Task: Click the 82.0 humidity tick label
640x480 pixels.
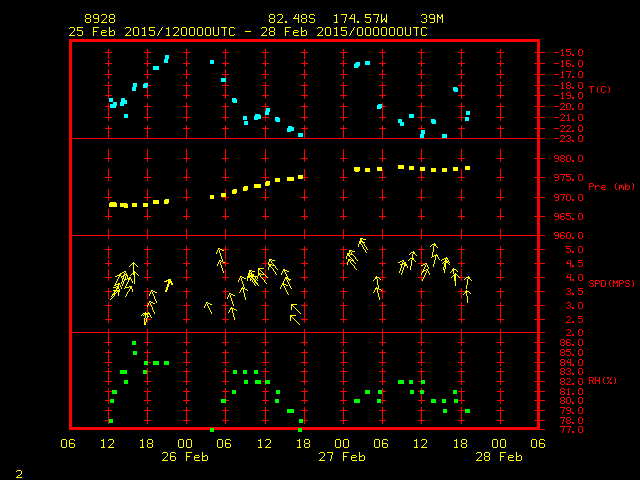Action: pos(571,382)
